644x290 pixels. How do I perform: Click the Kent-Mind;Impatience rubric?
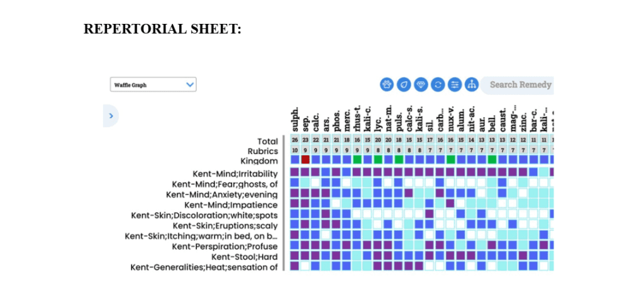click(x=231, y=204)
